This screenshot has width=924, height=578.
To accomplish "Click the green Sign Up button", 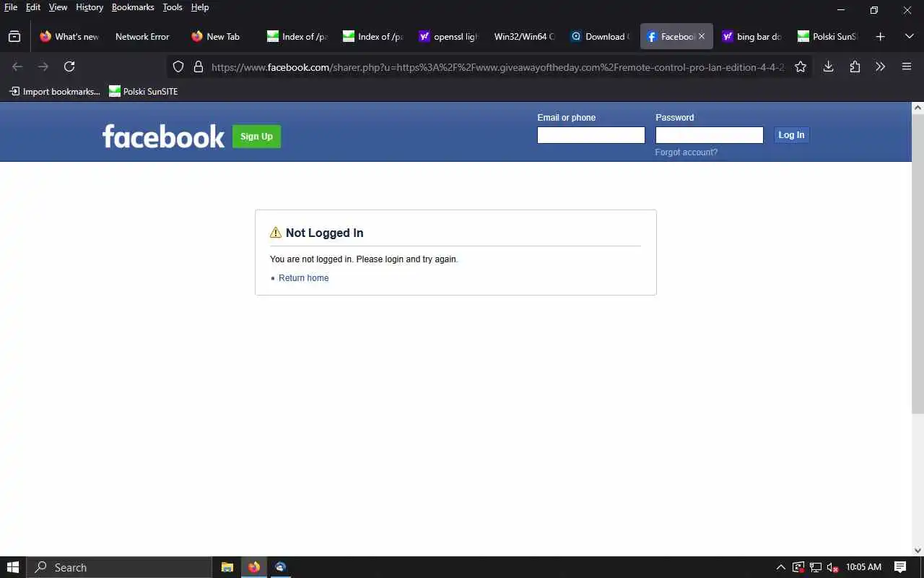I will tap(256, 137).
